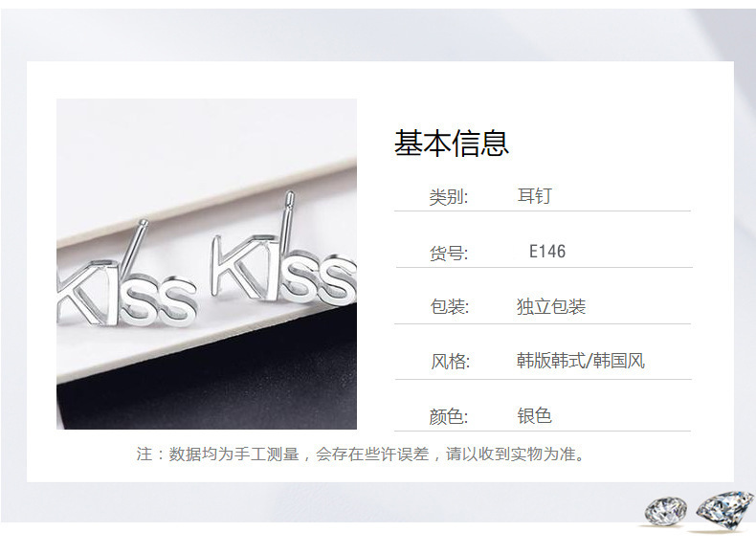Viewport: 756px width, 554px height.
Task: Click the small diamond icon
Action: 666,511
